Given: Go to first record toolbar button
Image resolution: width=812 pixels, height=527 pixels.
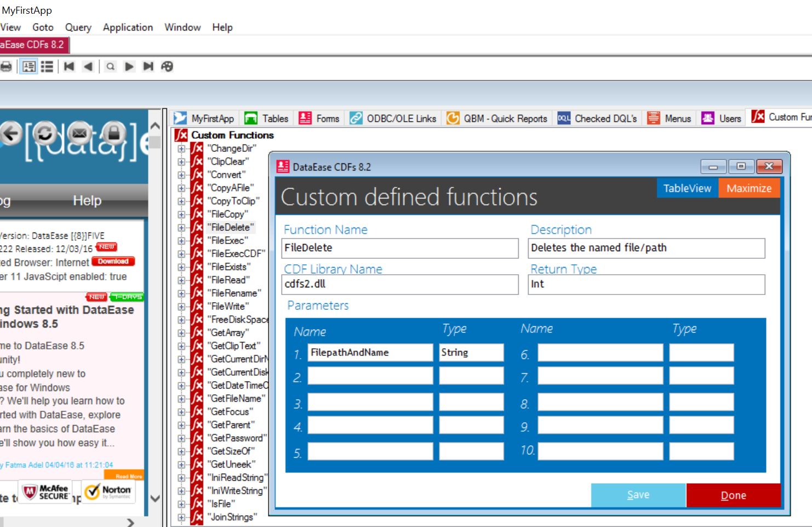Looking at the screenshot, I should (69, 66).
